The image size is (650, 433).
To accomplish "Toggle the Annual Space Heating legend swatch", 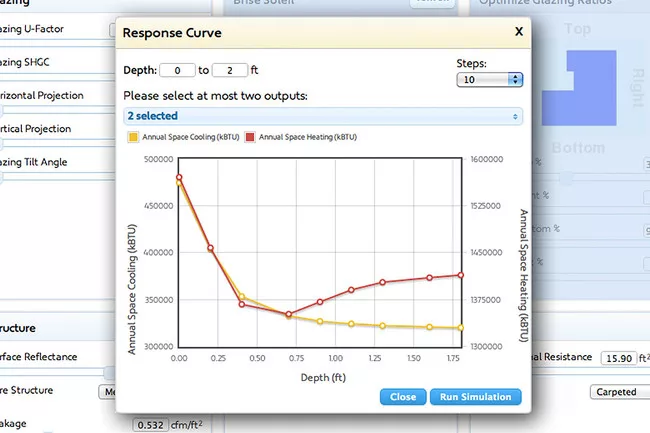I will (250, 137).
